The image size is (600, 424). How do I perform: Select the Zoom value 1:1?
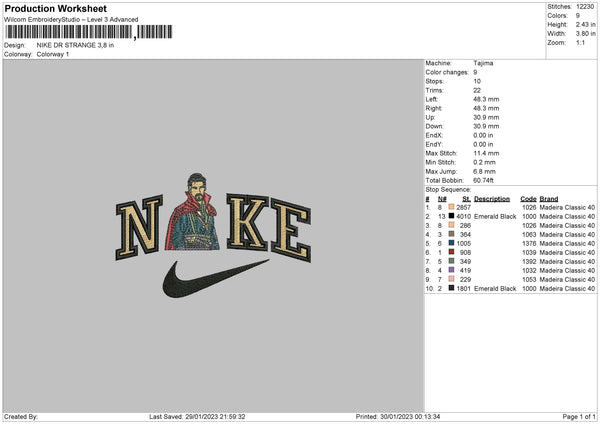pyautogui.click(x=580, y=43)
